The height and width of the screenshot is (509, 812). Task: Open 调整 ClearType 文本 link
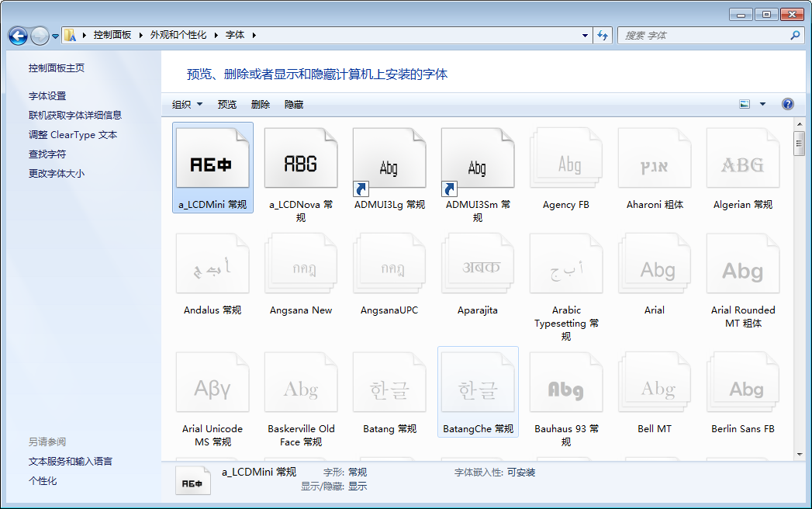point(73,135)
